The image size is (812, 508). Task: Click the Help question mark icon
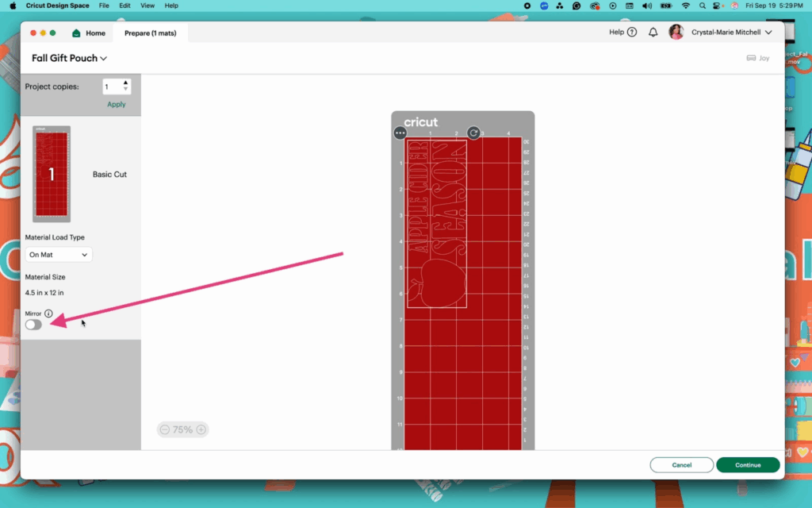coord(632,33)
